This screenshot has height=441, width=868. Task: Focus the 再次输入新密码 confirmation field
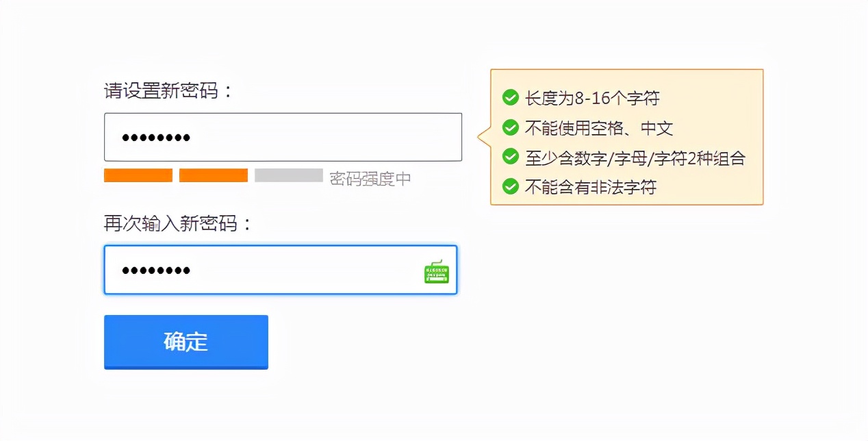pyautogui.click(x=281, y=270)
